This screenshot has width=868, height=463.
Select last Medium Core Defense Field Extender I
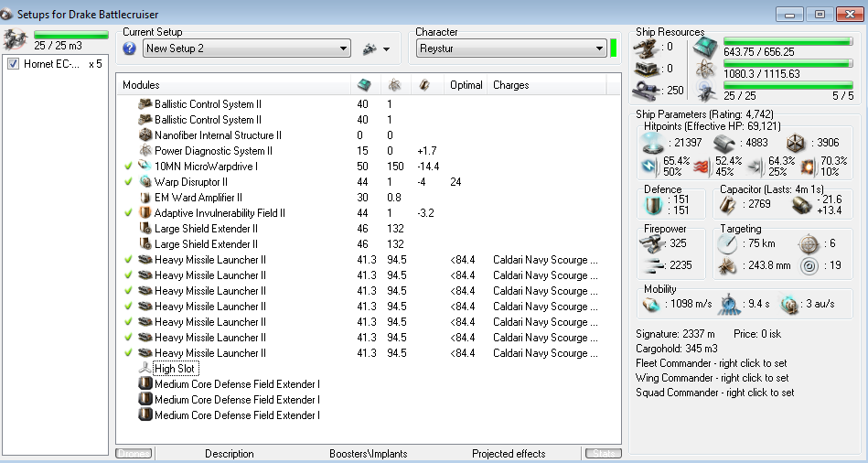tap(368, 415)
